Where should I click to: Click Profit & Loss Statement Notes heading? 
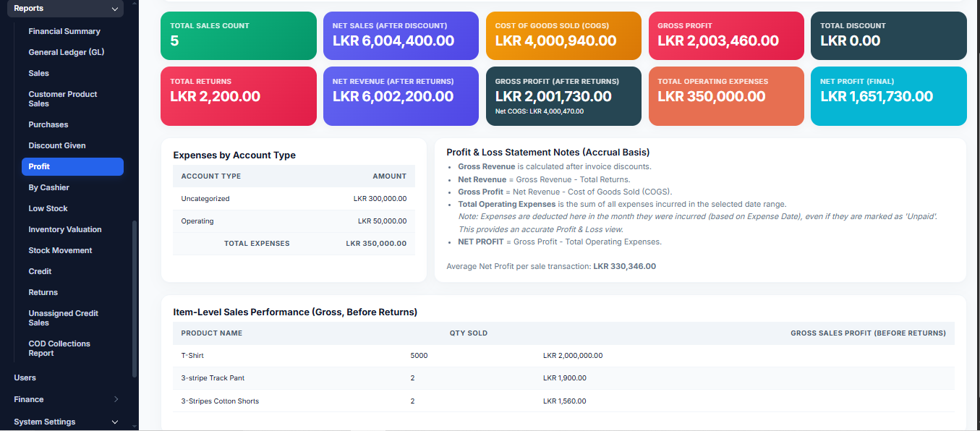pyautogui.click(x=548, y=153)
